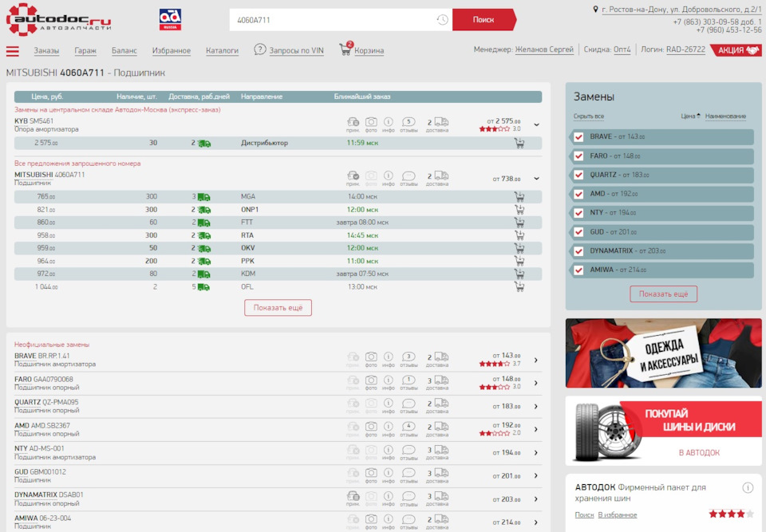Expand DYNAMATRIX DSAB01 offers arrow

pos(536,499)
